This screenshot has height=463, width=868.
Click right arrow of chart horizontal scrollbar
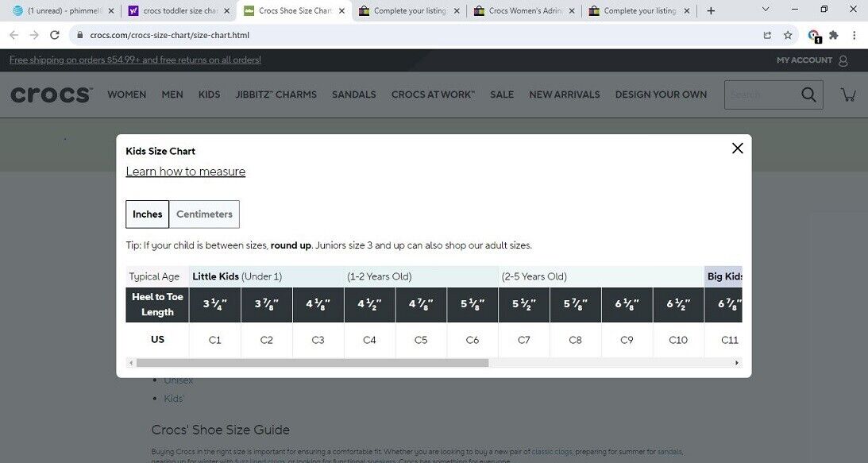pos(737,363)
